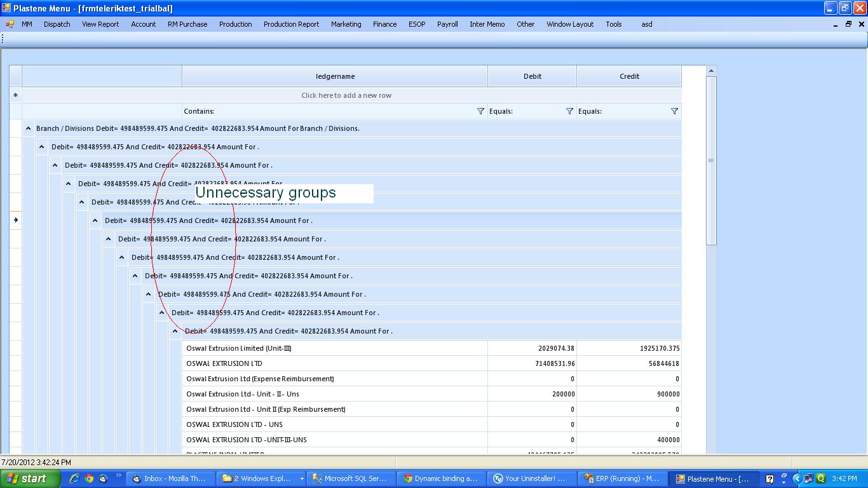Viewport: 868px width, 488px height.
Task: Sort by the Debit column header
Action: point(532,76)
